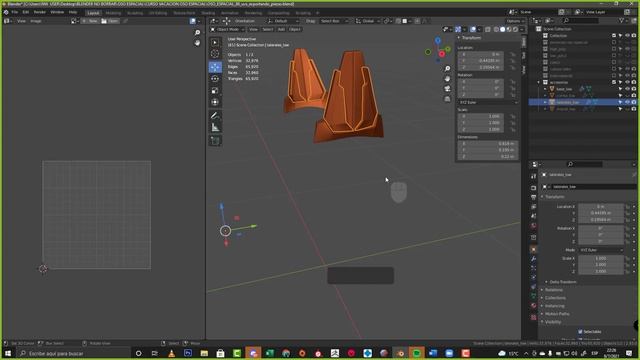The width and height of the screenshot is (640, 360).
Task: Click the Windows Start button
Action: 8,353
